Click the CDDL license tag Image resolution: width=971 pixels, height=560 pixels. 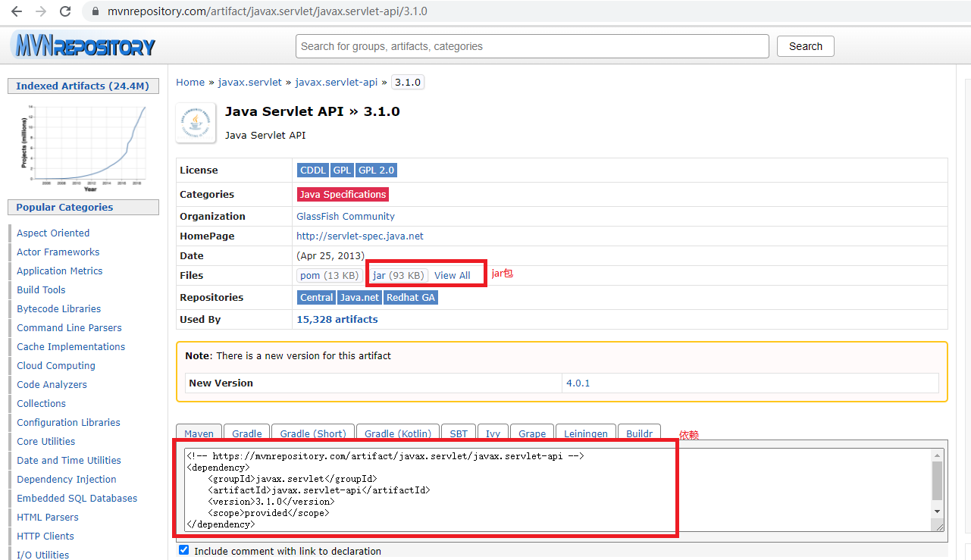(313, 171)
